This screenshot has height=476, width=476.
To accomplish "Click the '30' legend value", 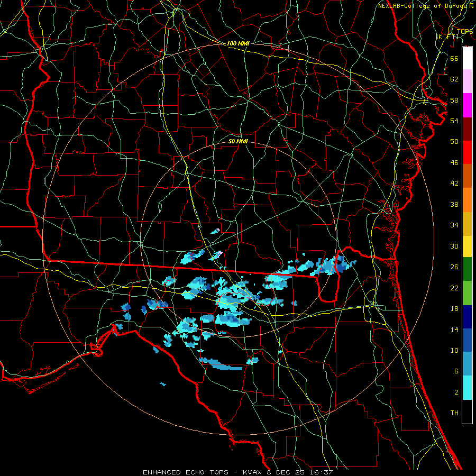I will click(x=454, y=246).
